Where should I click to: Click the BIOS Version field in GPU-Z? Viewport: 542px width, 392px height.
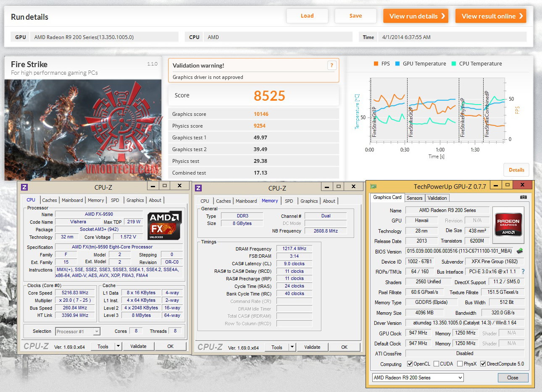[460, 251]
